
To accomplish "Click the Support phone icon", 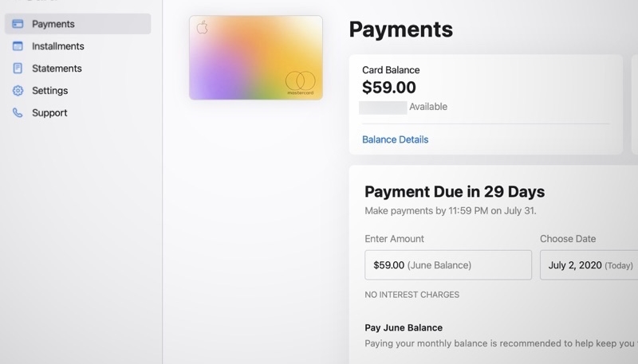I will (18, 113).
